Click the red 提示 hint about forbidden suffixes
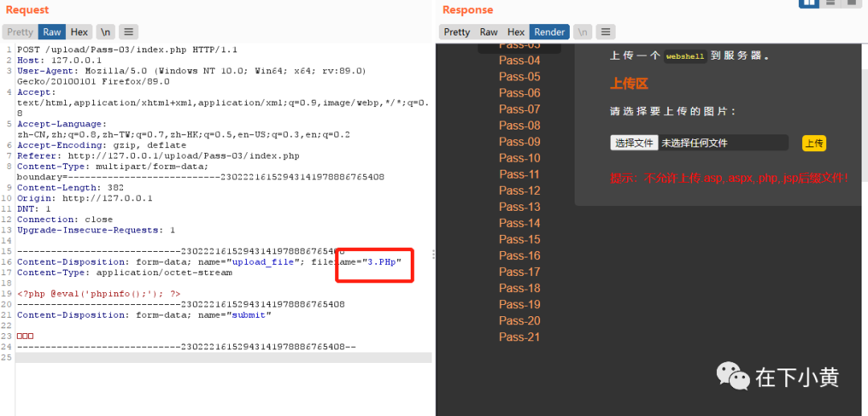868x416 pixels. pos(729,179)
